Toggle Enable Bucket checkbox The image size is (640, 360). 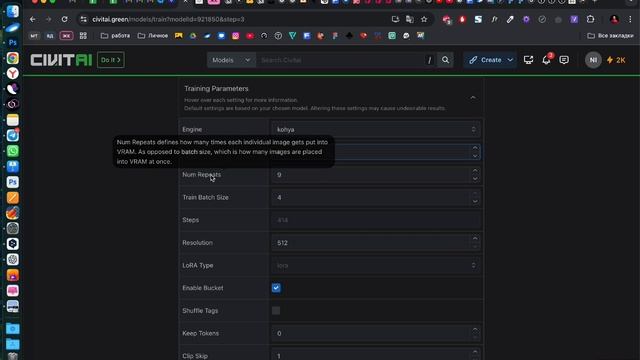click(276, 288)
